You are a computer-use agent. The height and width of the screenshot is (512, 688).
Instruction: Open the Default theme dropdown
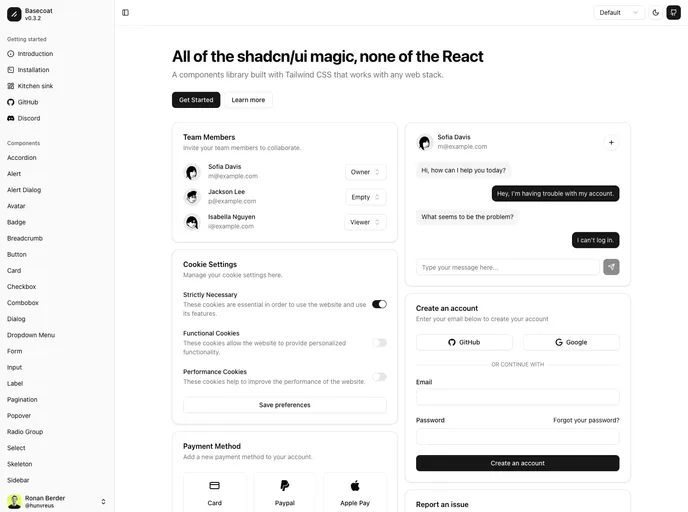tap(619, 13)
